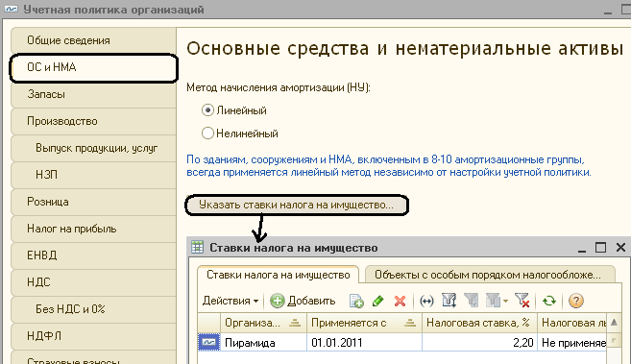Click the Учетная политика organization window icon
The height and width of the screenshot is (364, 631).
tap(12, 9)
